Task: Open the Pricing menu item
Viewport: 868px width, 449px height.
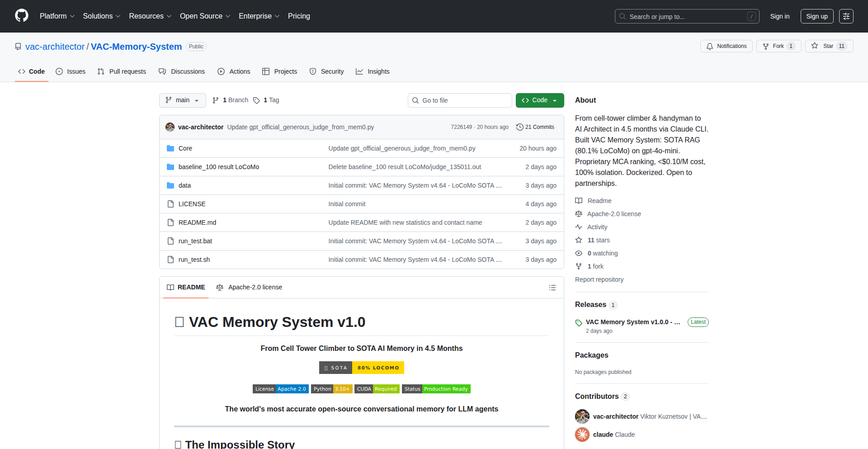Action: pos(299,16)
